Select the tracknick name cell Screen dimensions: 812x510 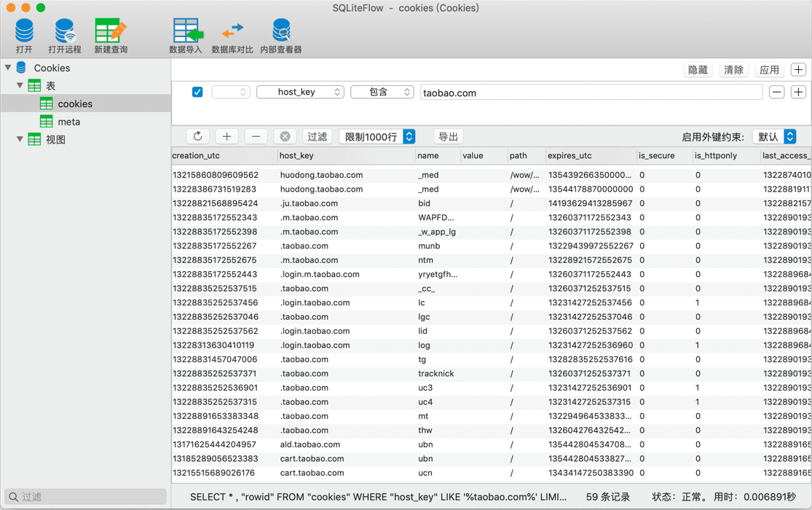click(x=436, y=373)
